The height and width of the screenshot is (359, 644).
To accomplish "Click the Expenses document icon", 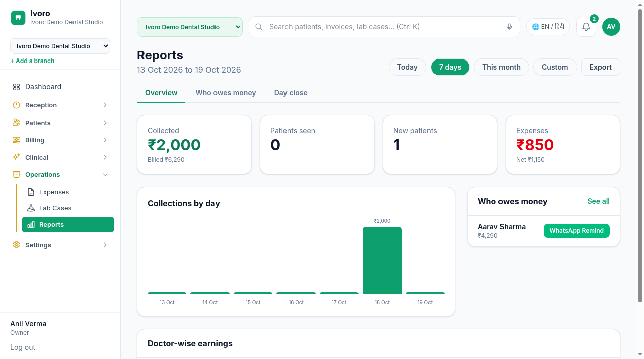I will click(x=31, y=192).
